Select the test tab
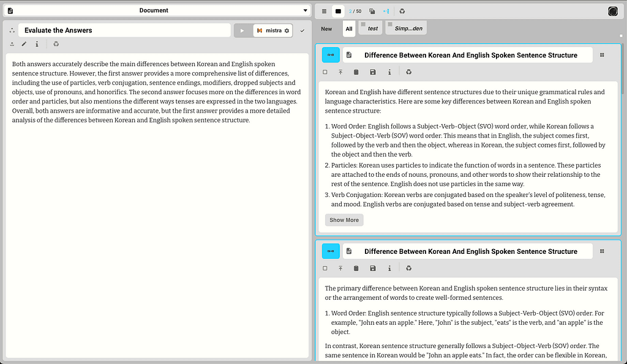Image resolution: width=627 pixels, height=364 pixels. (x=370, y=28)
